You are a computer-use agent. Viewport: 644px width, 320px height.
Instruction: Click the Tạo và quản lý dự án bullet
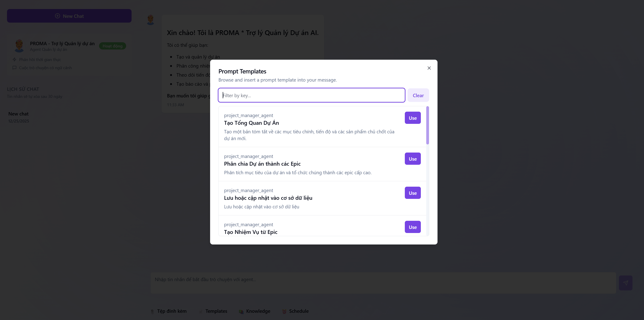pos(198,57)
